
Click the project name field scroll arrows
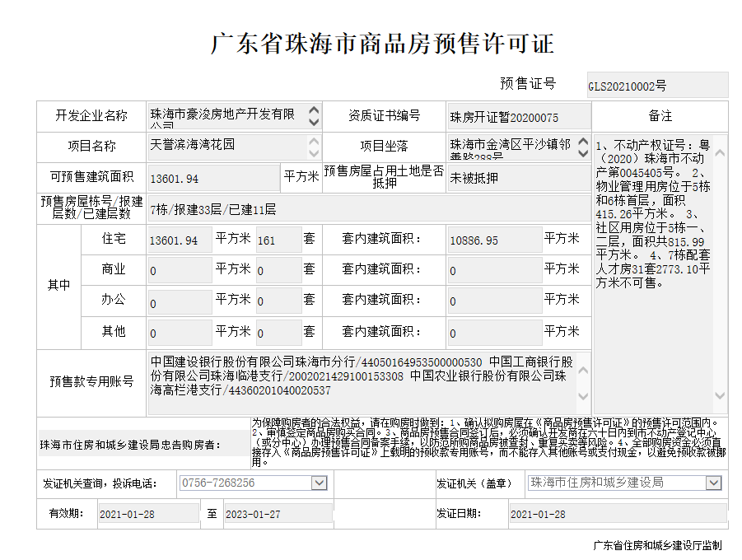pos(313,147)
